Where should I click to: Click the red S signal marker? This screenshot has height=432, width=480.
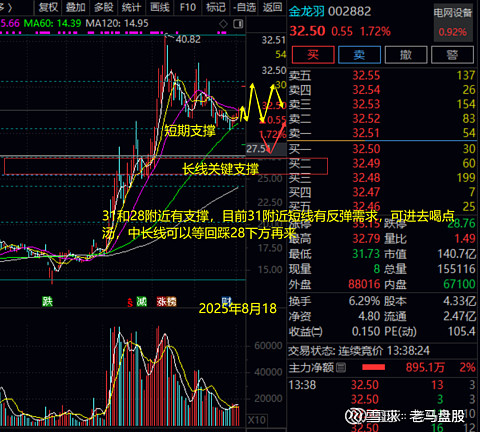(x=130, y=303)
